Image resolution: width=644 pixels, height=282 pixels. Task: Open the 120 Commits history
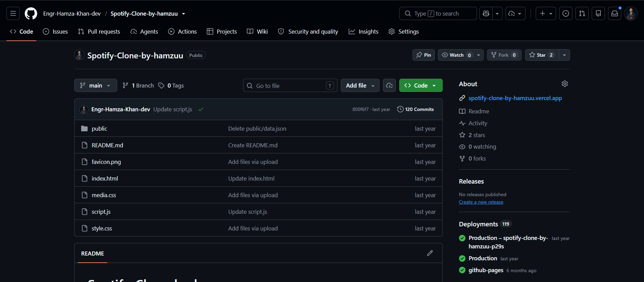tap(416, 109)
